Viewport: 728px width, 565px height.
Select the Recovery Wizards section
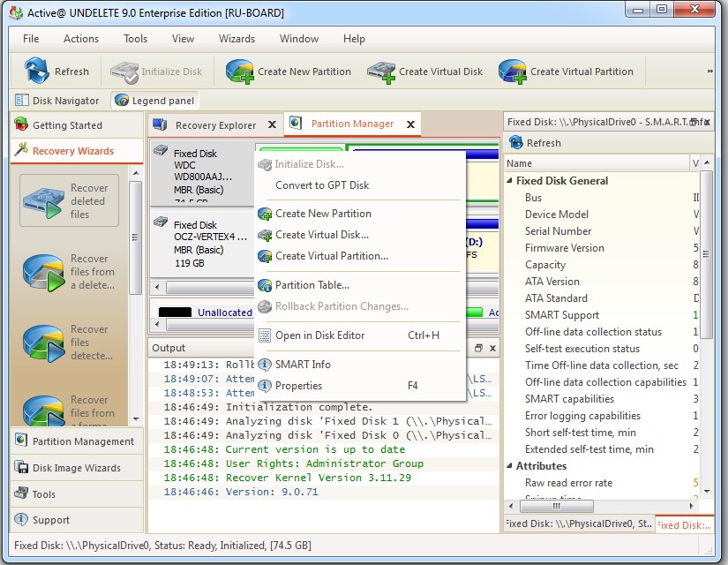tap(76, 151)
